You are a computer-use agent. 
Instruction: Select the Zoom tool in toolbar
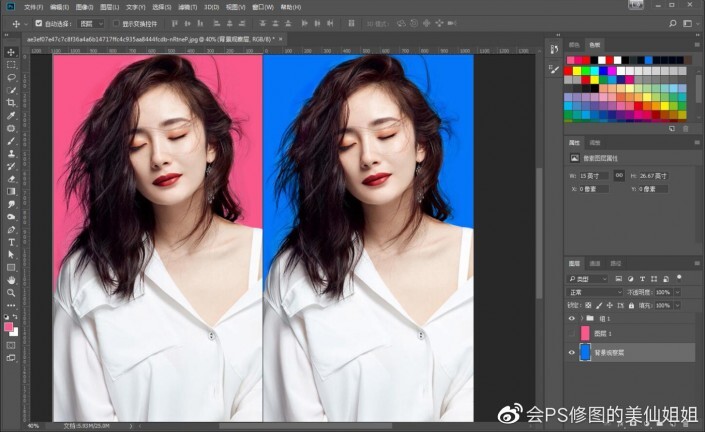coord(11,293)
